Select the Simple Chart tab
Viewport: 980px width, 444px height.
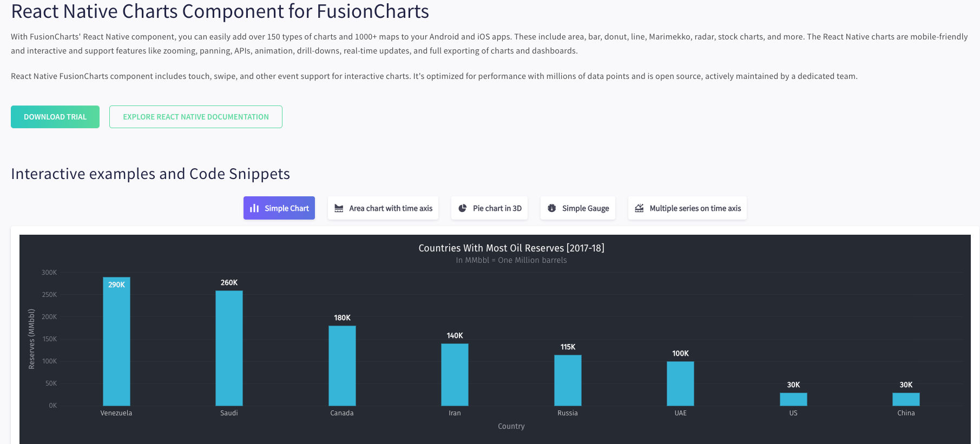(x=279, y=208)
